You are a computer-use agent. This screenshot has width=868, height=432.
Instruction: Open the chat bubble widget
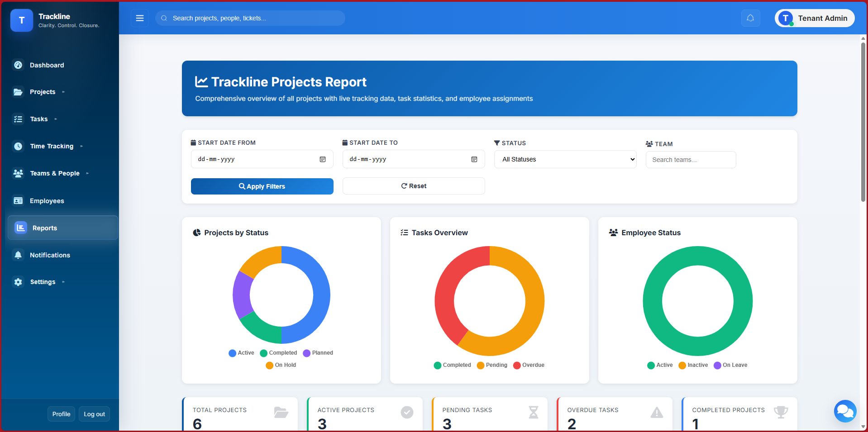pyautogui.click(x=845, y=411)
